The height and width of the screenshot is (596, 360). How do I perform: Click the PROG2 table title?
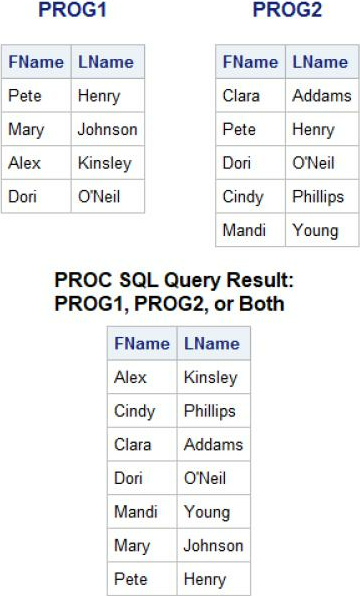coord(287,10)
